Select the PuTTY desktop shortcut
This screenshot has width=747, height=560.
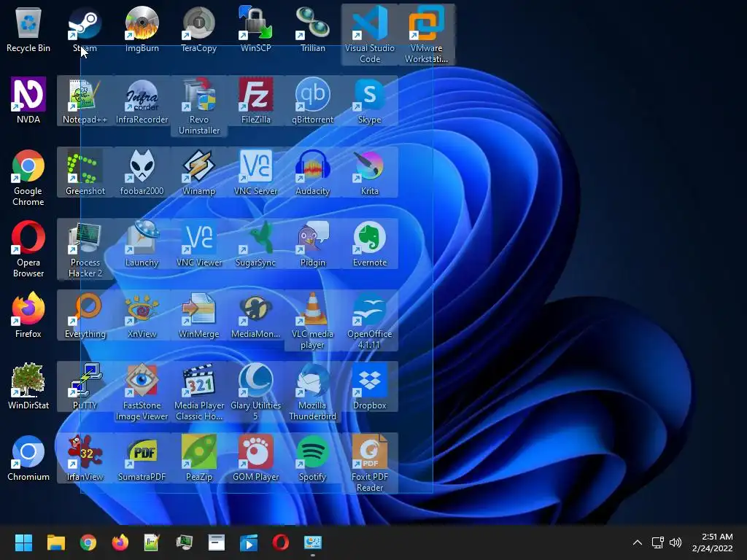pos(85,386)
